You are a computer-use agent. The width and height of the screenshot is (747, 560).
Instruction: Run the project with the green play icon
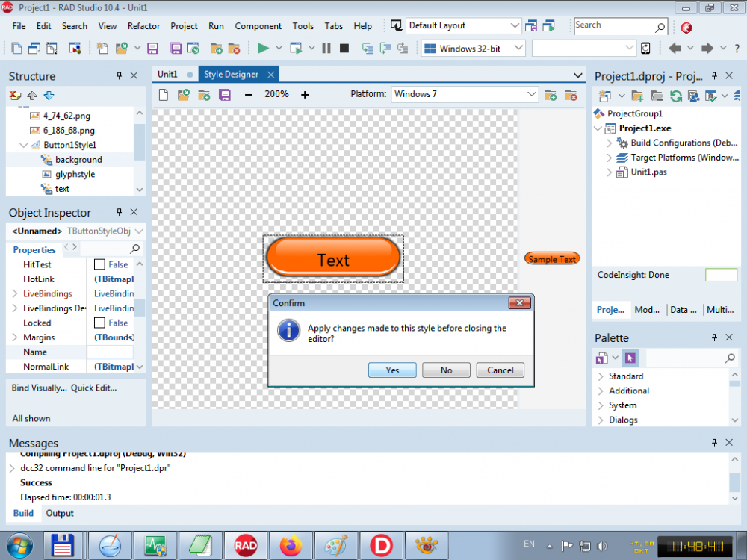tap(263, 48)
